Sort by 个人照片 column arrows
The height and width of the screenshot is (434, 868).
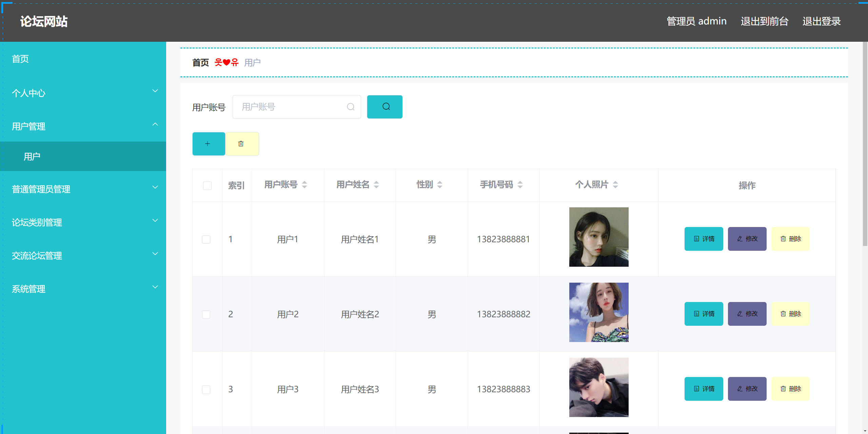(x=615, y=185)
